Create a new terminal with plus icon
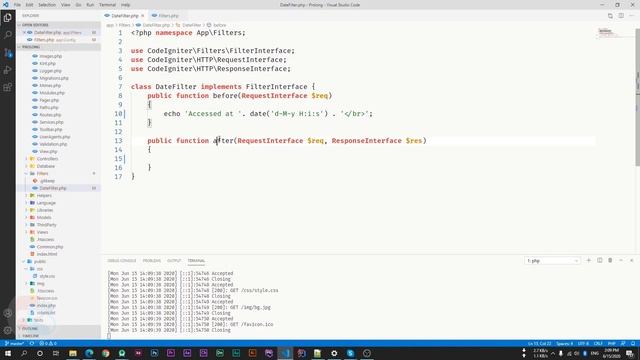Screen dimensions: 640x360 [589, 260]
